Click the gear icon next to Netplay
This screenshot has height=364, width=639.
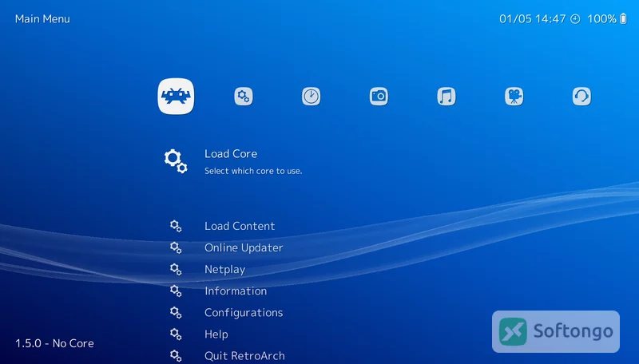click(176, 270)
